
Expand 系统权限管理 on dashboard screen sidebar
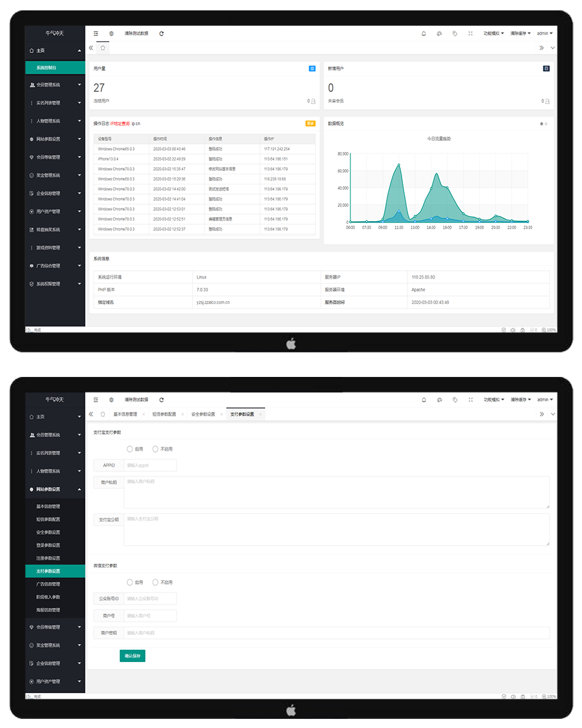click(55, 284)
